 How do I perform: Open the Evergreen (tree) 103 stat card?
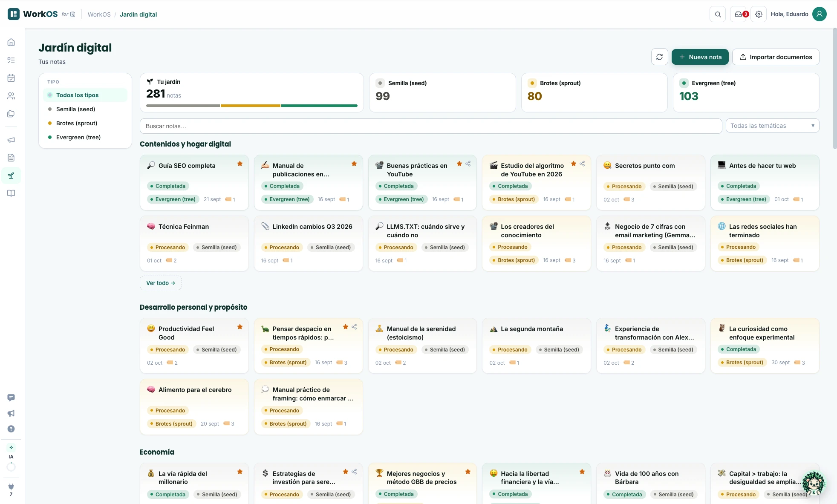(746, 92)
